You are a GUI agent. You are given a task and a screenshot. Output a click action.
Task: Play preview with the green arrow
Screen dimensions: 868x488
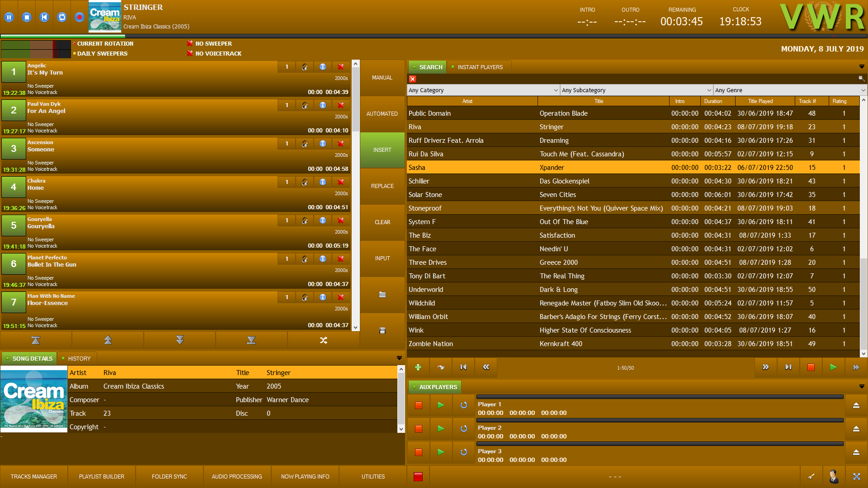833,367
